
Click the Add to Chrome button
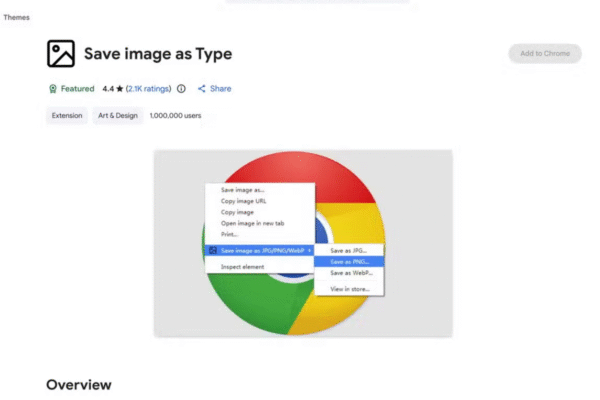(545, 54)
